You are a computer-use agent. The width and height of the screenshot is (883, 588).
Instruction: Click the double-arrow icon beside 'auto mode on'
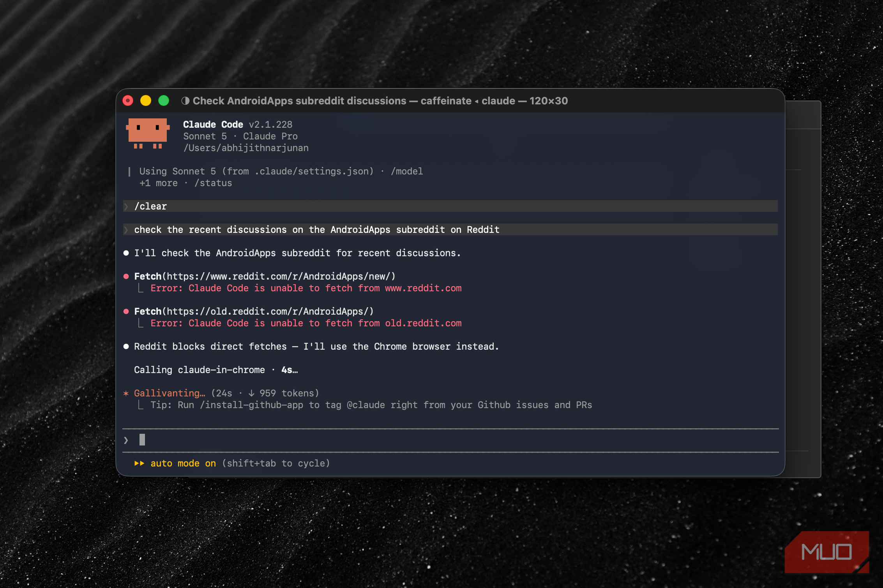[x=139, y=463]
